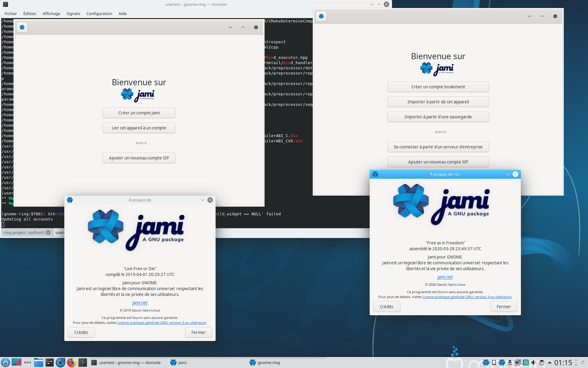Close the ring-project : python3 tab
Image resolution: width=588 pixels, height=368 pixels.
[48, 233]
